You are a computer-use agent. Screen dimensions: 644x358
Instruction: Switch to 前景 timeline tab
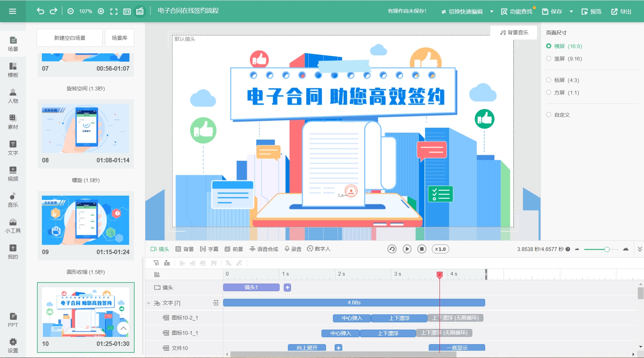point(234,249)
